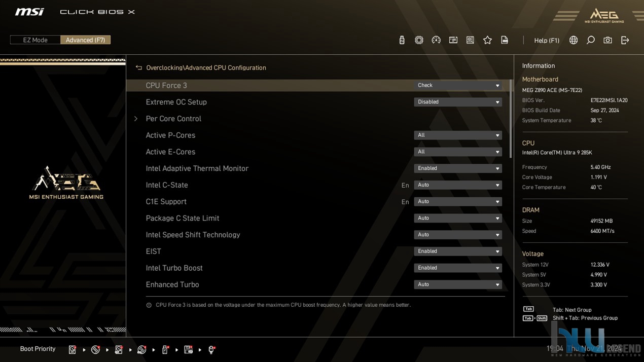Screen dimensions: 644x362
Task: Open Intel C-State dropdown
Action: (x=458, y=185)
